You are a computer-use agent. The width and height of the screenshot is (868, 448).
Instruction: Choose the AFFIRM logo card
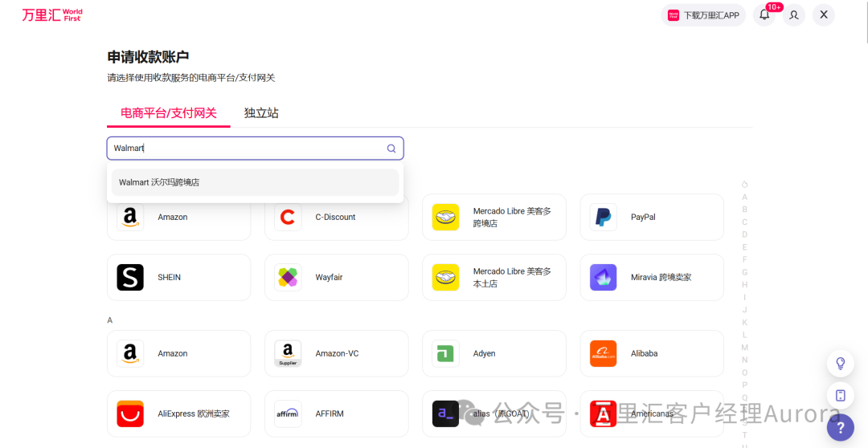[x=337, y=413]
